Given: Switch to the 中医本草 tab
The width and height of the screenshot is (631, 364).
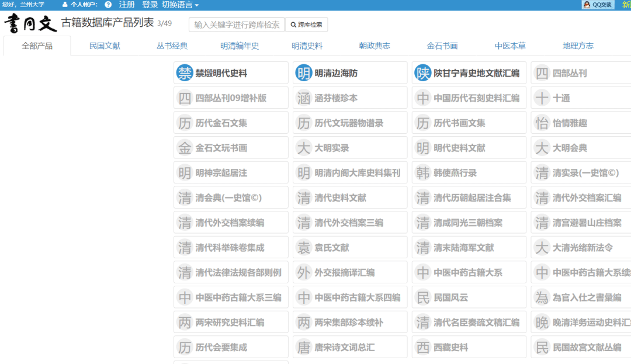Looking at the screenshot, I should (x=510, y=46).
